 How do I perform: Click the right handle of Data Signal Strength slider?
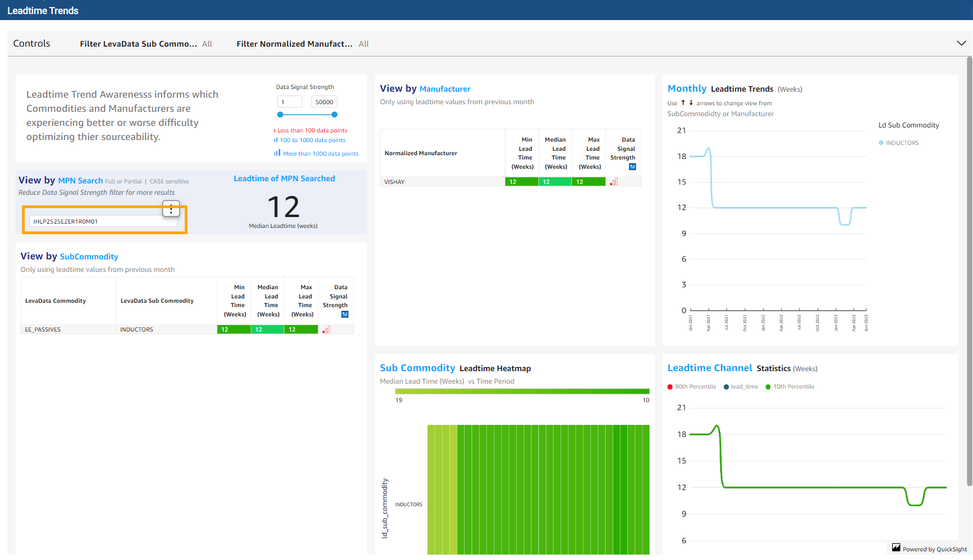pyautogui.click(x=334, y=114)
